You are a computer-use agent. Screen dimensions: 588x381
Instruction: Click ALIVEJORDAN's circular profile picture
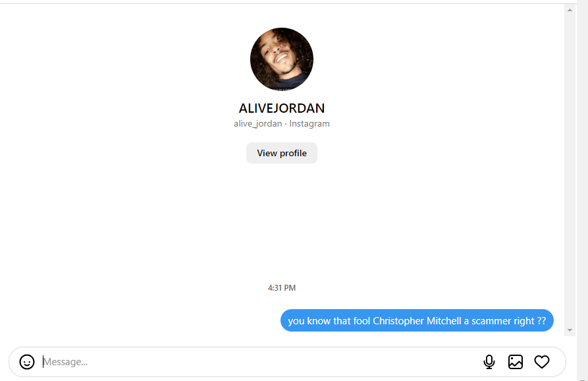point(282,59)
